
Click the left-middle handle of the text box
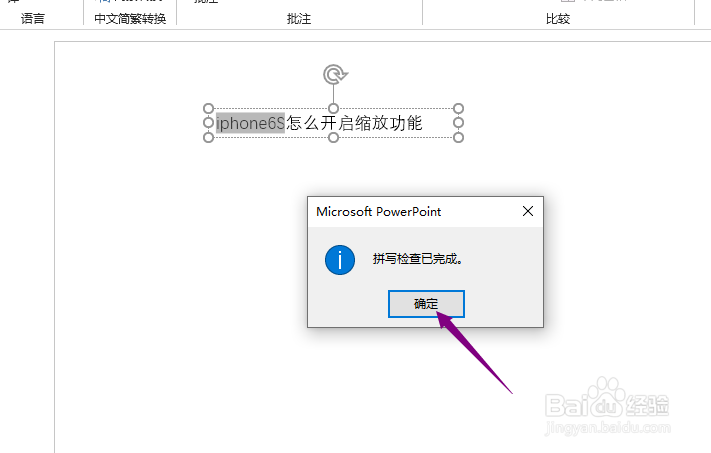(208, 123)
